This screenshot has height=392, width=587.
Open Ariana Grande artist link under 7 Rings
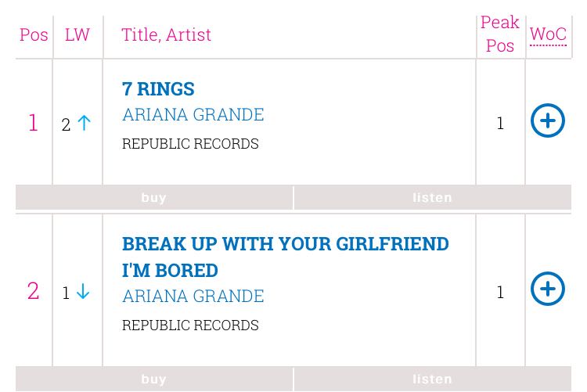193,114
